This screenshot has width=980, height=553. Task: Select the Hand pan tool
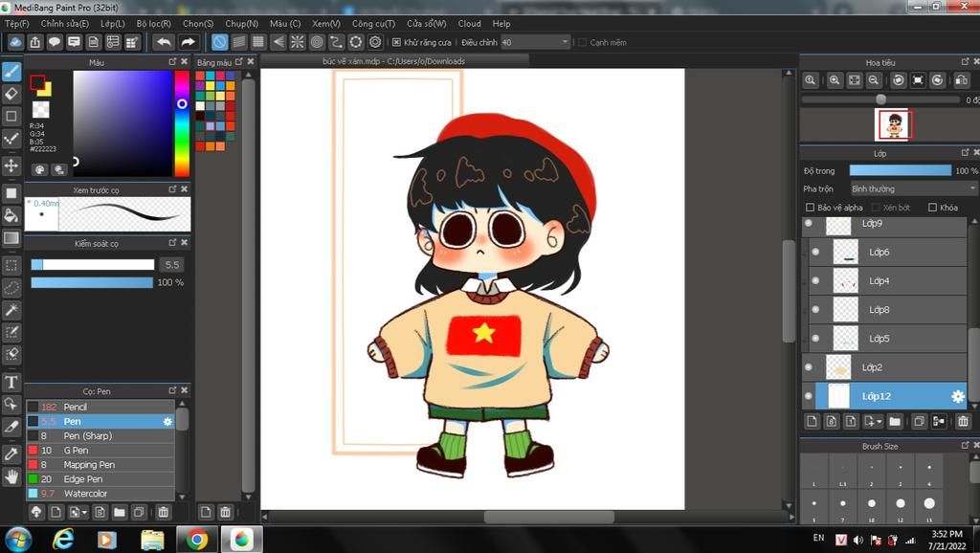point(11,476)
